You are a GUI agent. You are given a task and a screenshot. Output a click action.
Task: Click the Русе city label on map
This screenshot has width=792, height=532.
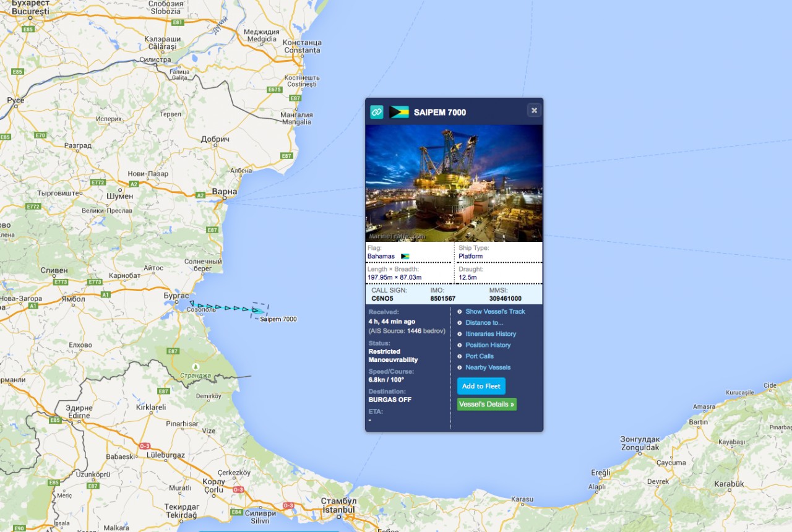point(15,100)
